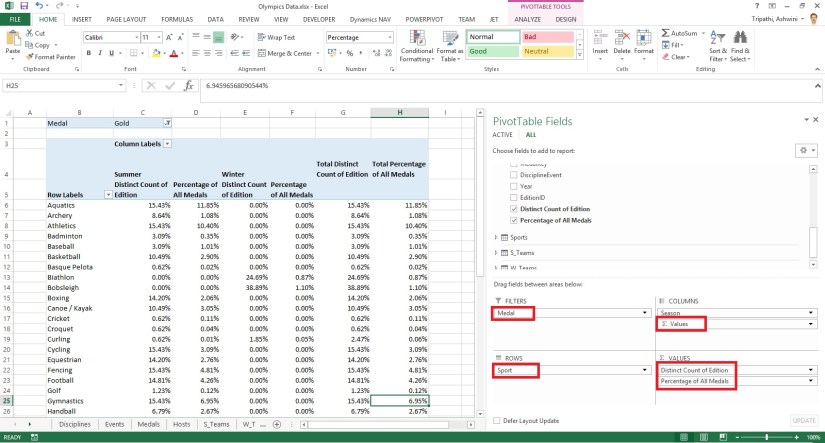Click the Delete cells icon

[x=622, y=38]
